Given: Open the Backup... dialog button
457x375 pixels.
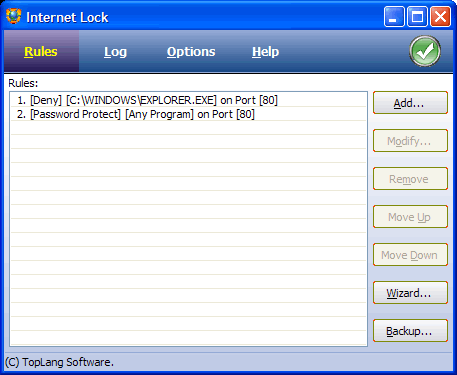Looking at the screenshot, I should coord(410,331).
